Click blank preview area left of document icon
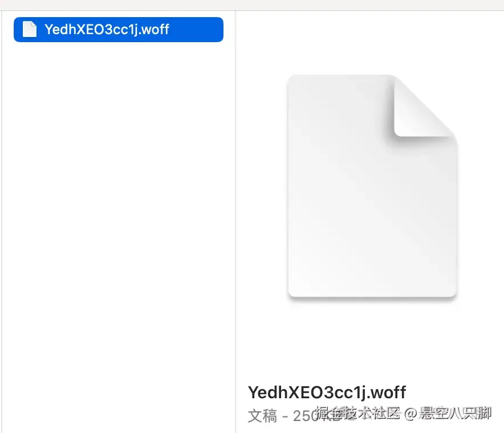504x433 pixels. tap(262, 186)
